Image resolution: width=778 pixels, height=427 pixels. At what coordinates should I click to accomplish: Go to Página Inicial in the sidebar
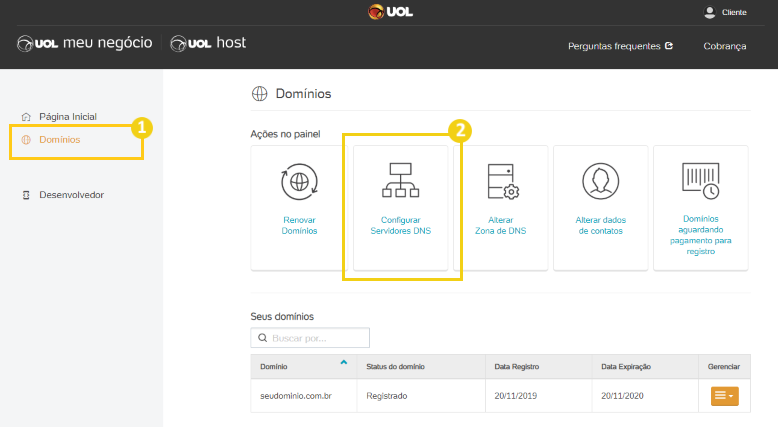(68, 117)
